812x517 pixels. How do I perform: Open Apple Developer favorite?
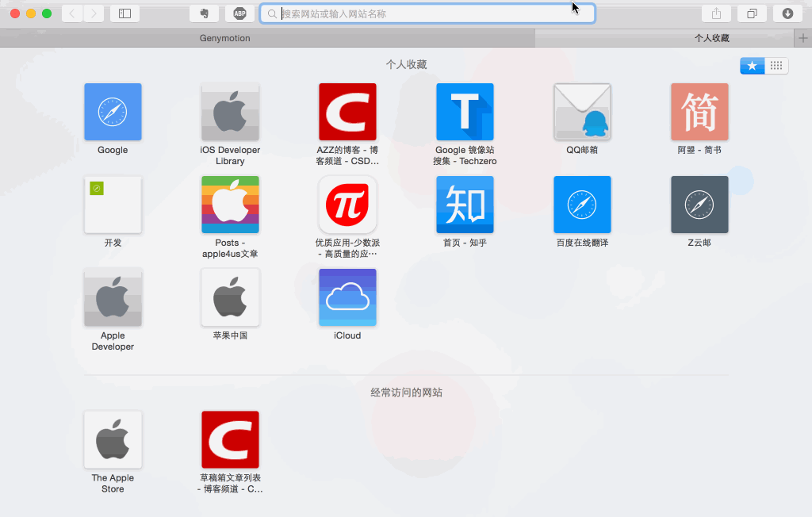(113, 297)
